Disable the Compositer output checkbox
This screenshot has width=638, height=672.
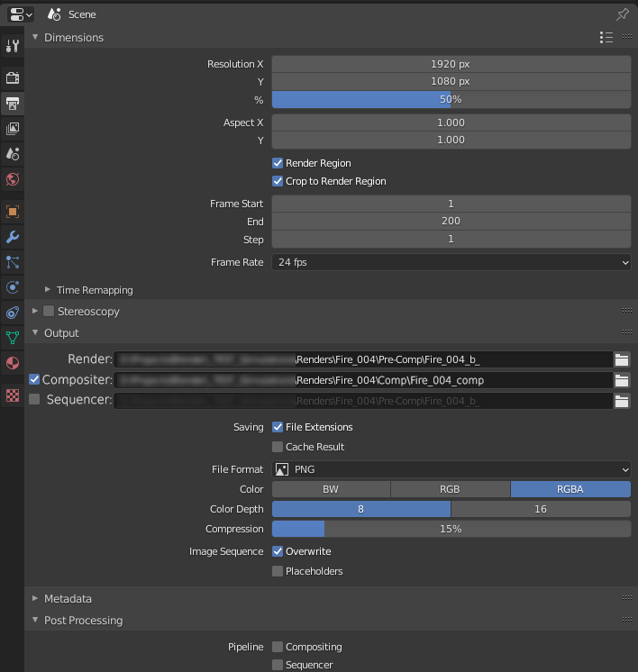pyautogui.click(x=34, y=379)
